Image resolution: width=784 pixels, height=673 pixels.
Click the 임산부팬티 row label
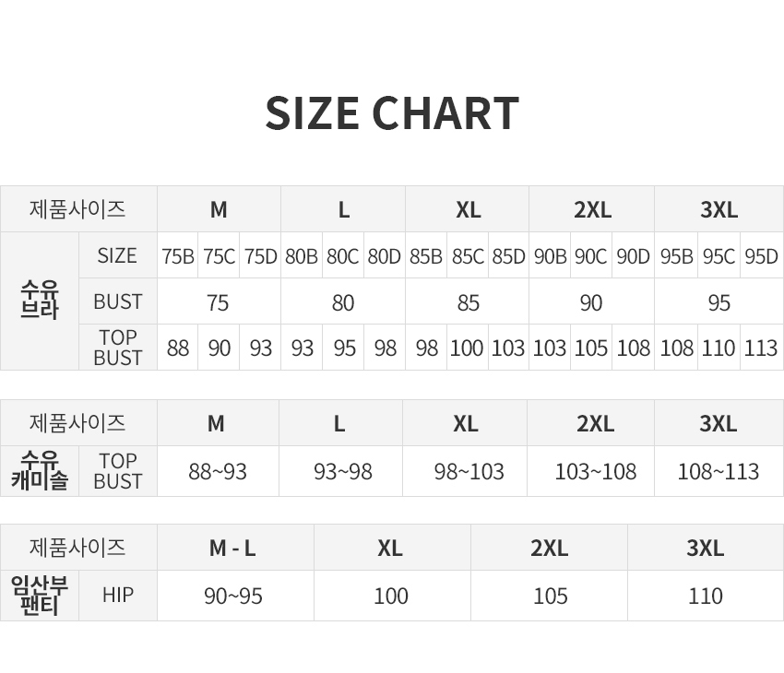tap(40, 596)
